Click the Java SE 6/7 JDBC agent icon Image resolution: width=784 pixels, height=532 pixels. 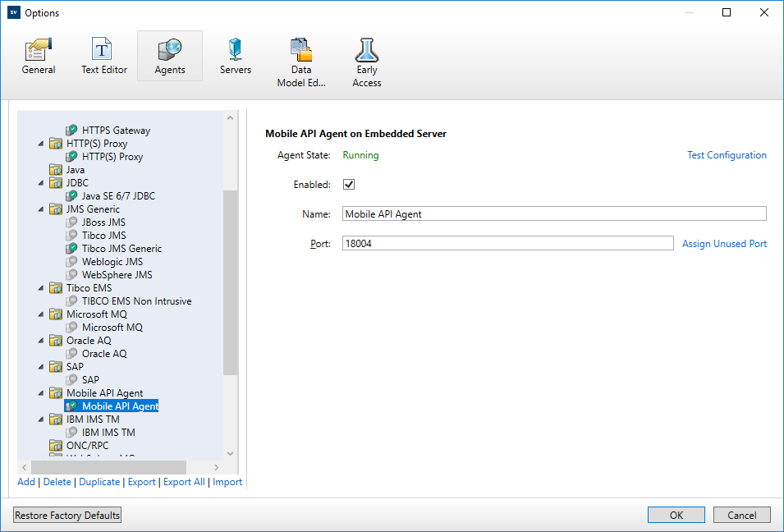(72, 196)
